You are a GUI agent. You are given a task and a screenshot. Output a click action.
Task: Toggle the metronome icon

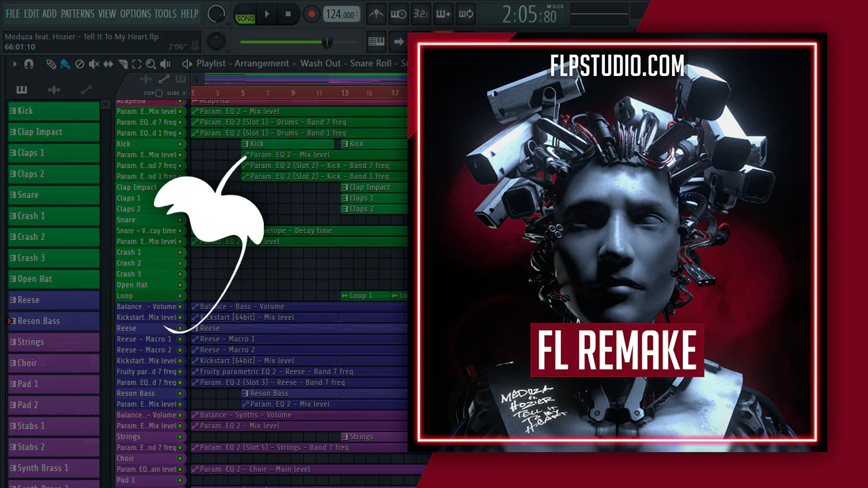pyautogui.click(x=376, y=14)
